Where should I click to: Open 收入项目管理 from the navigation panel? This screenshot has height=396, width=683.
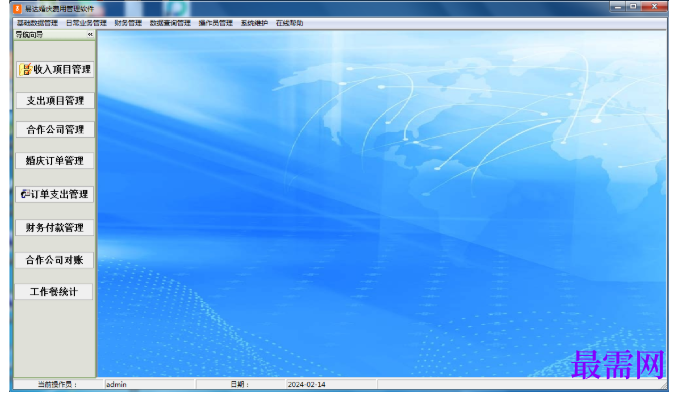pos(55,70)
